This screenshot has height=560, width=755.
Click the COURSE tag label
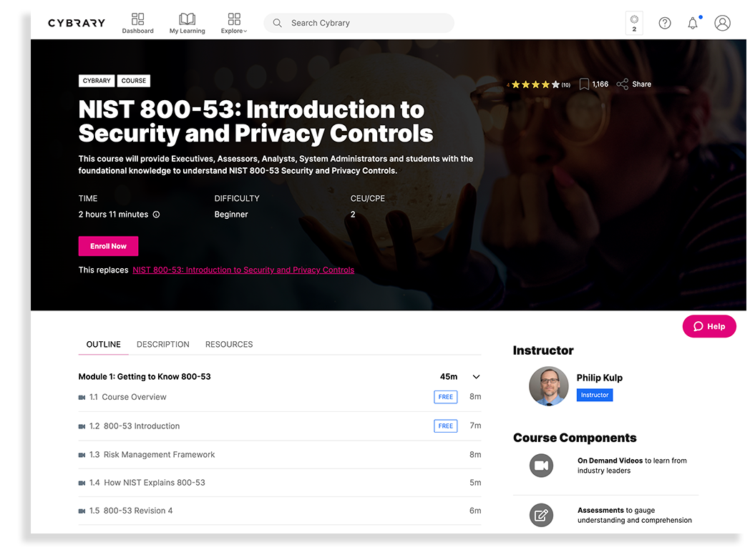pyautogui.click(x=133, y=81)
